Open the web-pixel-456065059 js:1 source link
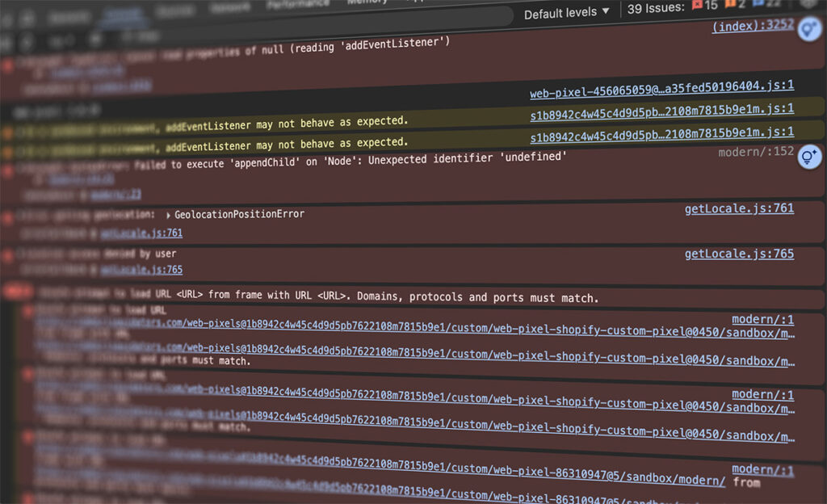The image size is (827, 504). click(661, 89)
